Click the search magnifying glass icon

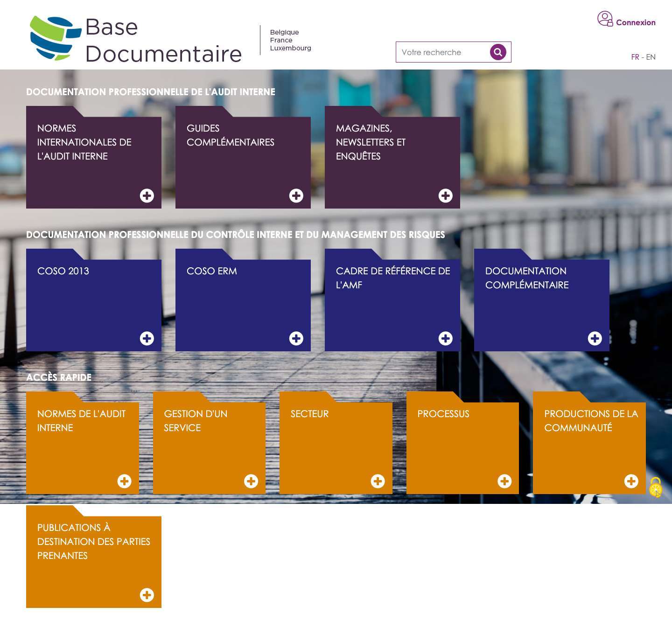[x=497, y=52]
